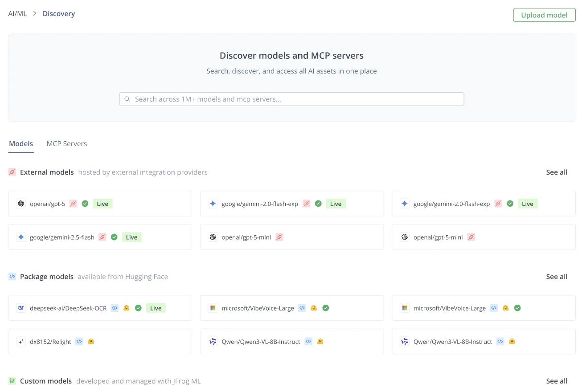Click the external-provider icon beside google/gemini-2.5-flash
The image size is (582, 392).
[x=102, y=237]
